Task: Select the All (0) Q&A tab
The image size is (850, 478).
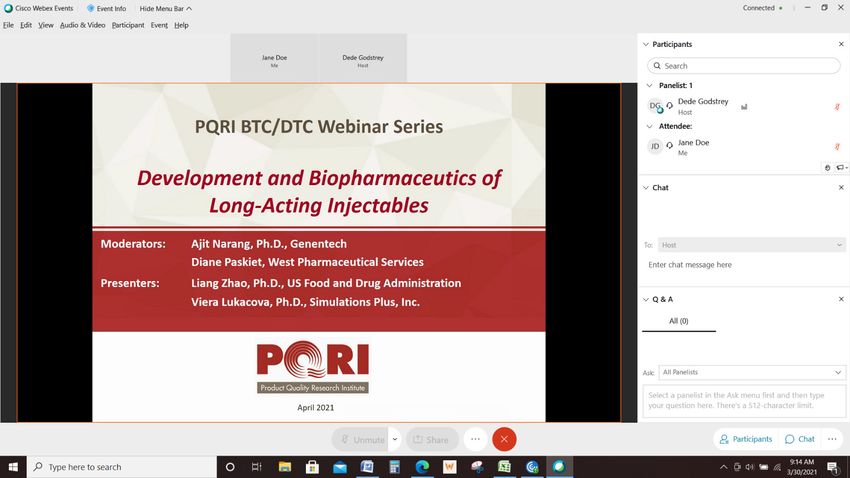Action: tap(679, 321)
